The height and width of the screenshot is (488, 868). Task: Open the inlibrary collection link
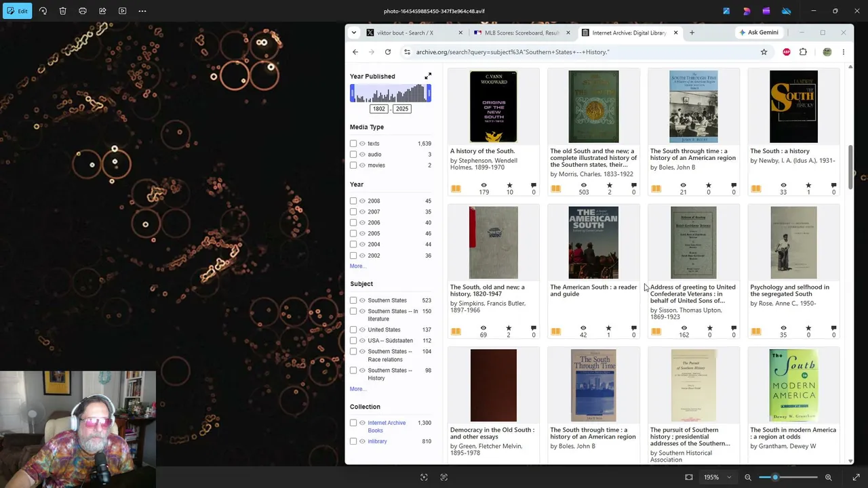(377, 441)
